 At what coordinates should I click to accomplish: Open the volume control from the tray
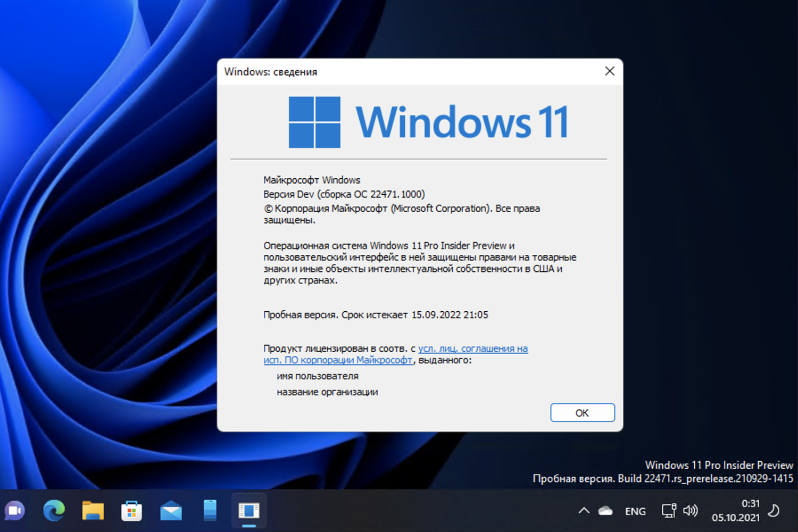coord(691,511)
